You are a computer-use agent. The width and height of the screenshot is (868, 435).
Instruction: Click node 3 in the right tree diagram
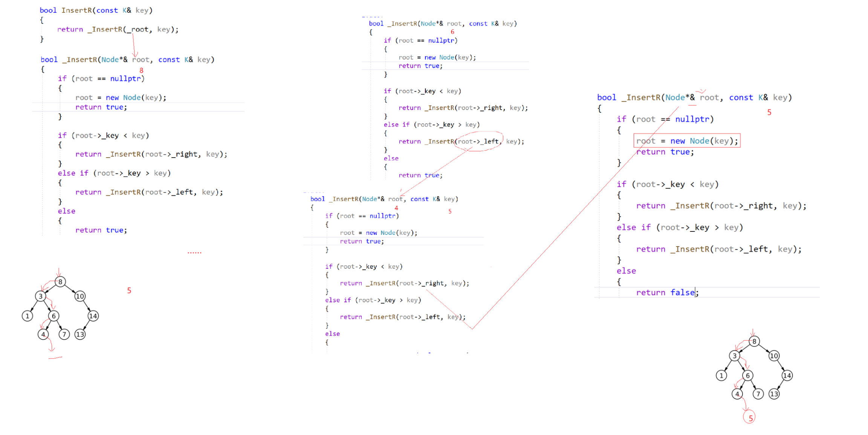[734, 356]
